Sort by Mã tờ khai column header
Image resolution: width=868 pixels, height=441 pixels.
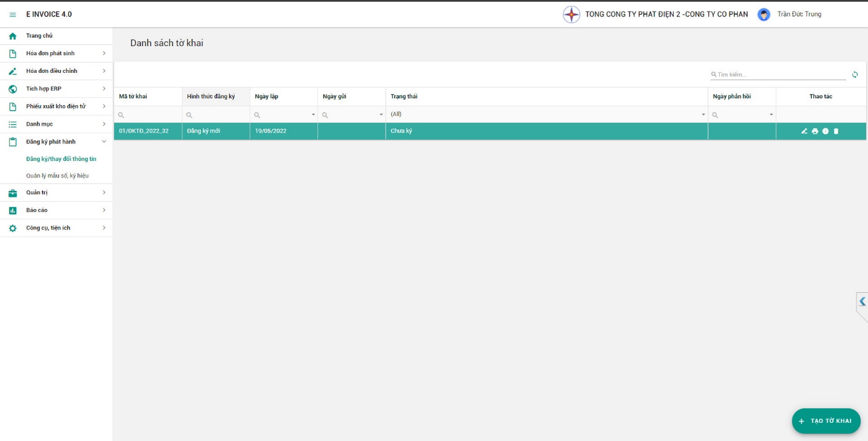point(148,97)
